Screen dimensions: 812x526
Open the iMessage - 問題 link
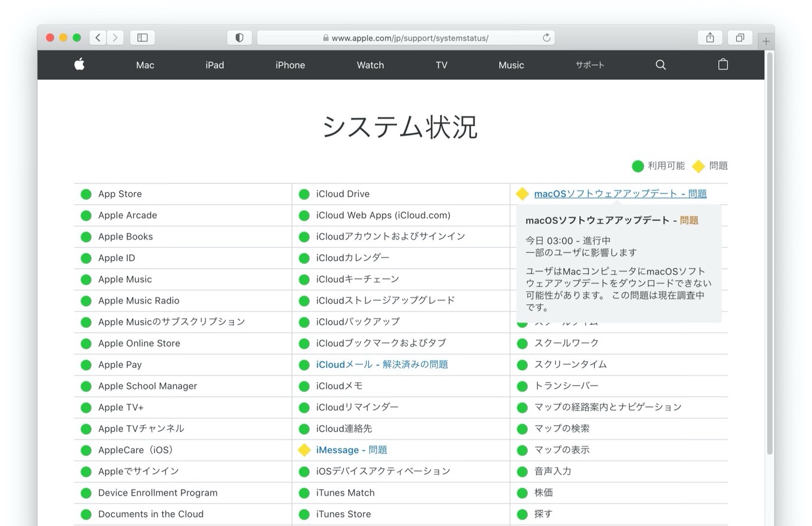[x=352, y=450]
